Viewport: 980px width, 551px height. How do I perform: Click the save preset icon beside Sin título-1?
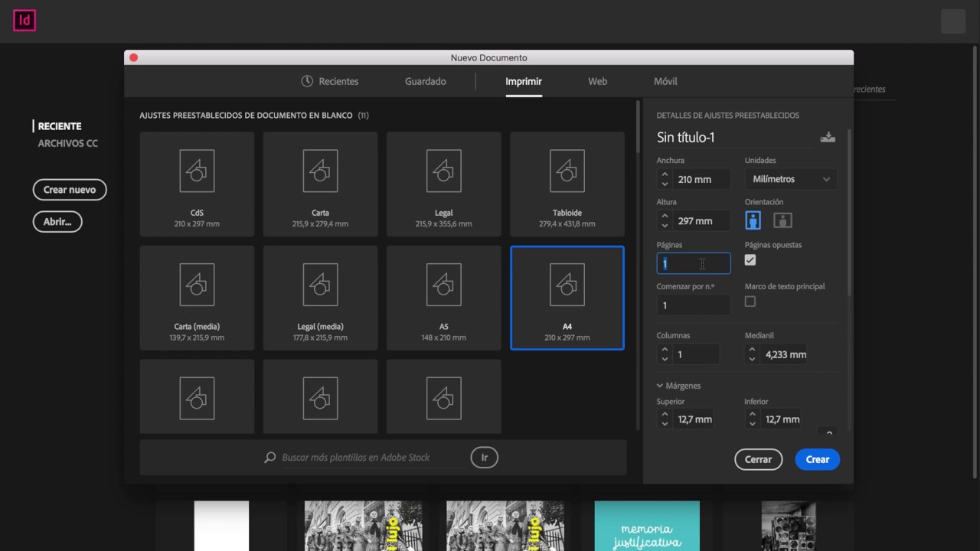828,137
